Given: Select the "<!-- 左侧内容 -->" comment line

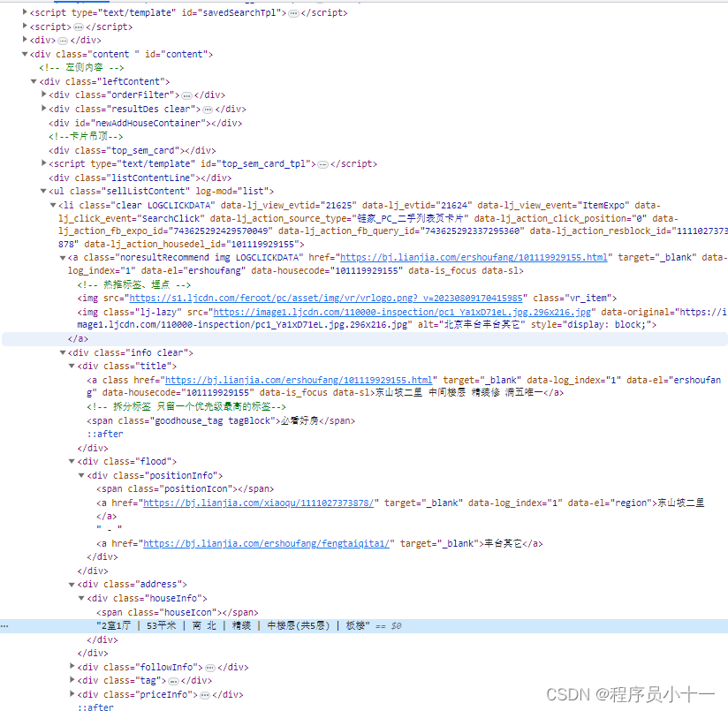Looking at the screenshot, I should tap(81, 67).
